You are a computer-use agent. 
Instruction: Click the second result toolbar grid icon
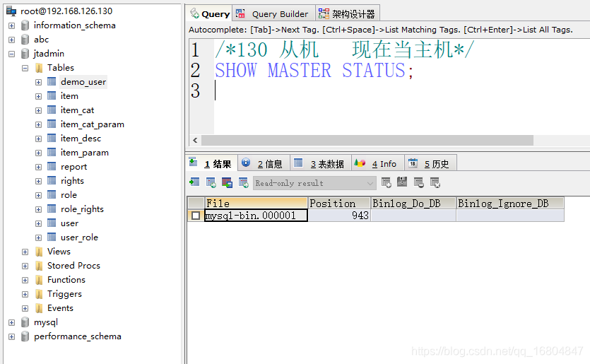click(211, 182)
